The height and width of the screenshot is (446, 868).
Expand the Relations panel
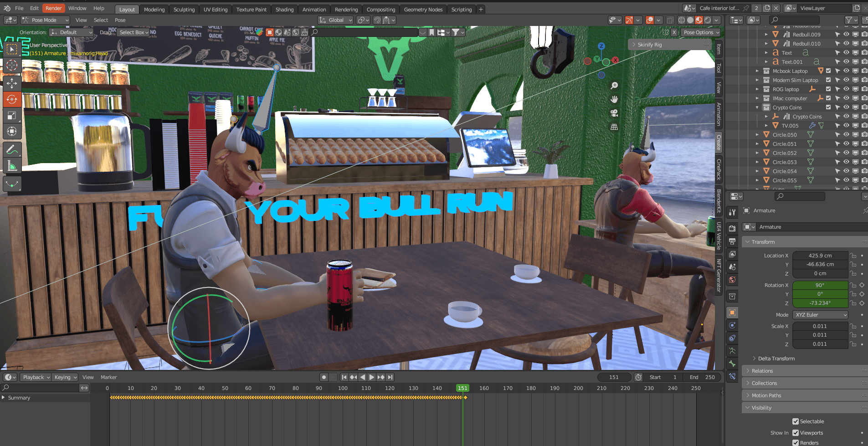805,371
